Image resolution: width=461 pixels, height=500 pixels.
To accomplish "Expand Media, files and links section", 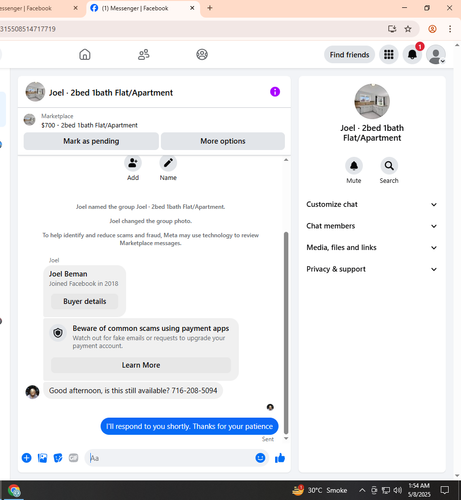I will 372,248.
